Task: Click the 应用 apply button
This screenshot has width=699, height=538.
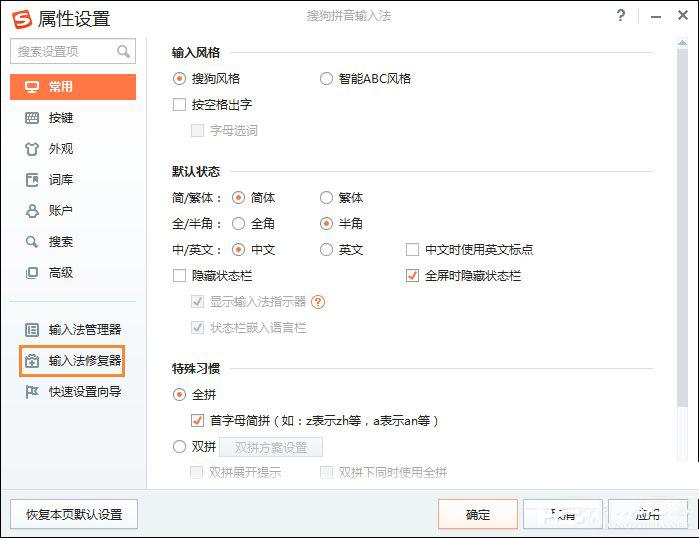Action: click(x=648, y=514)
